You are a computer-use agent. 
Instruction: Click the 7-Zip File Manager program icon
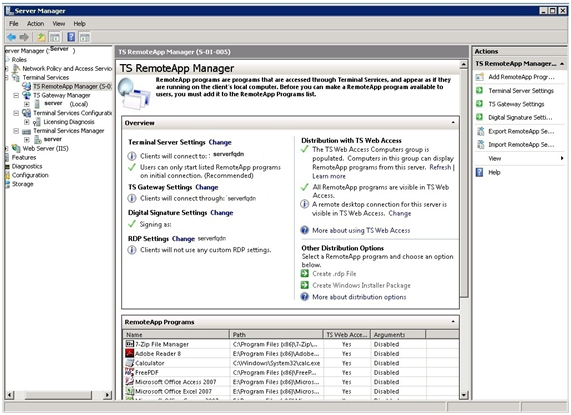129,344
